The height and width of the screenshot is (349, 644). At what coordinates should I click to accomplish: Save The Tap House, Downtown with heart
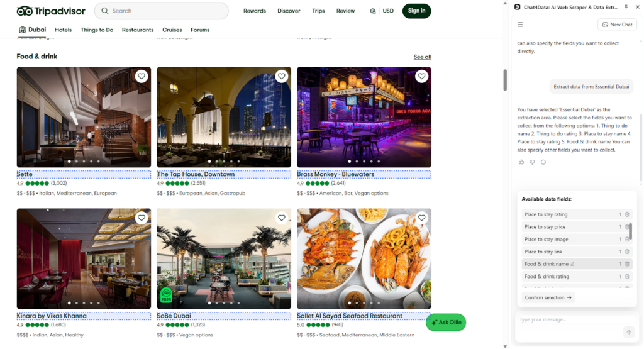coord(281,76)
